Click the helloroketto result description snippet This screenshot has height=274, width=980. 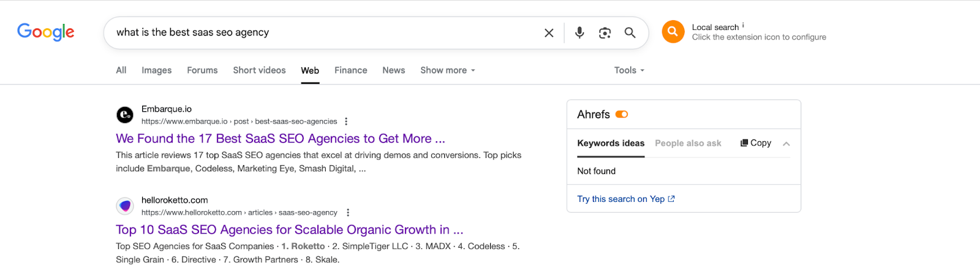coord(318,253)
